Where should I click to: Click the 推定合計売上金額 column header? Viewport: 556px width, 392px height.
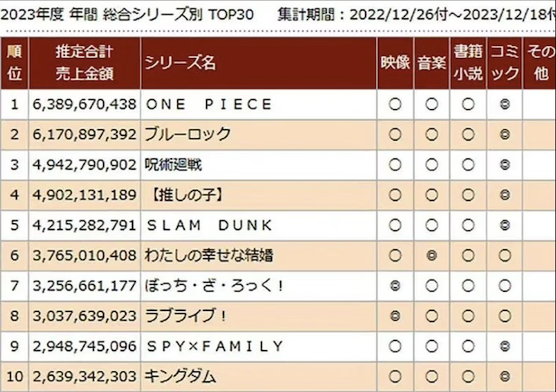coord(84,63)
